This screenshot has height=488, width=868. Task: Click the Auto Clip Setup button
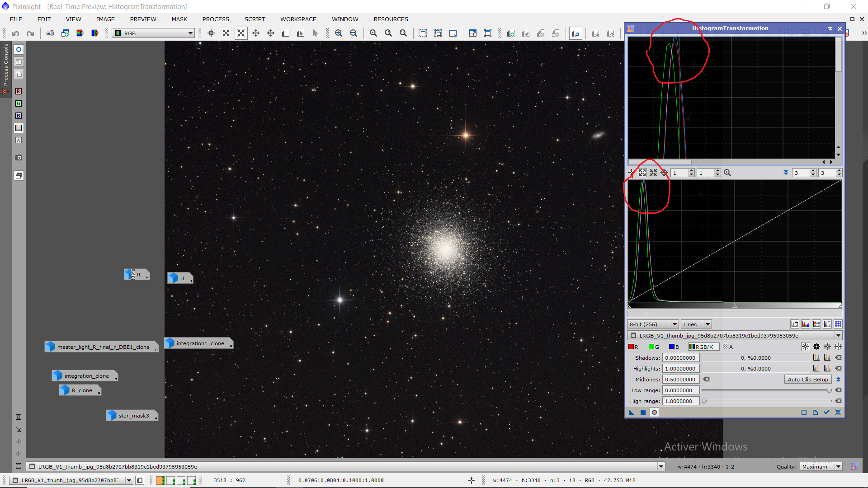[x=808, y=380]
